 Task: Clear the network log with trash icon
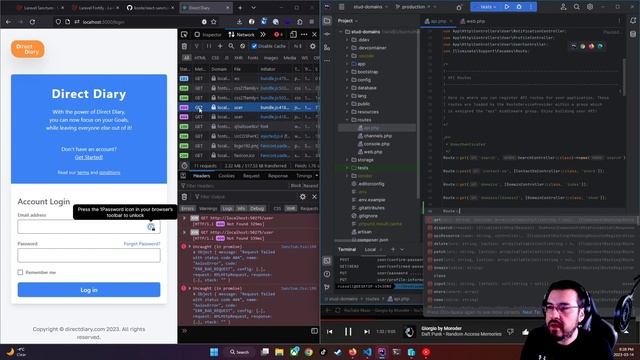pos(184,46)
